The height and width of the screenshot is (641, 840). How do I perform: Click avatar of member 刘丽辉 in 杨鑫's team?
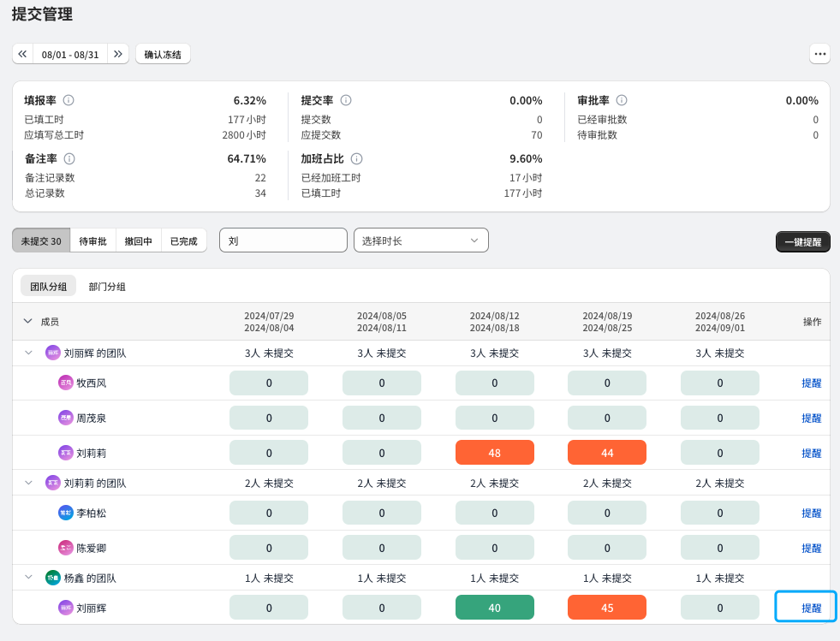point(65,608)
